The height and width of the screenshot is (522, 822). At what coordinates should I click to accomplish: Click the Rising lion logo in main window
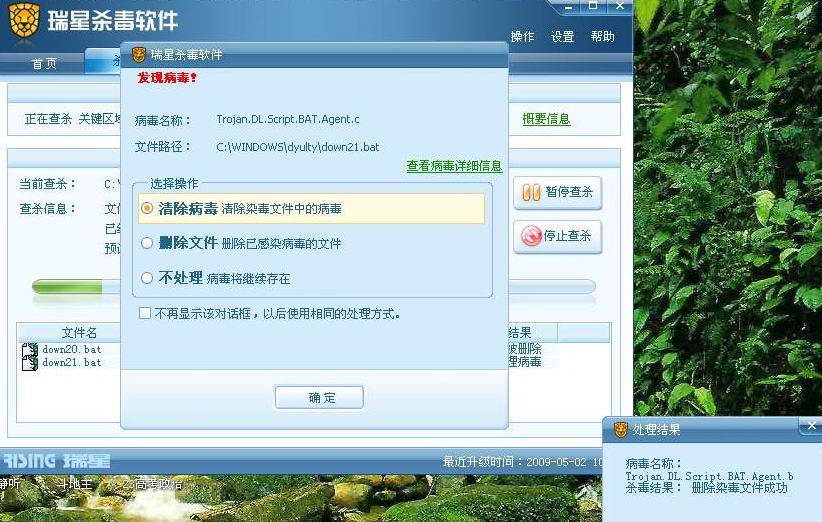[x=24, y=20]
